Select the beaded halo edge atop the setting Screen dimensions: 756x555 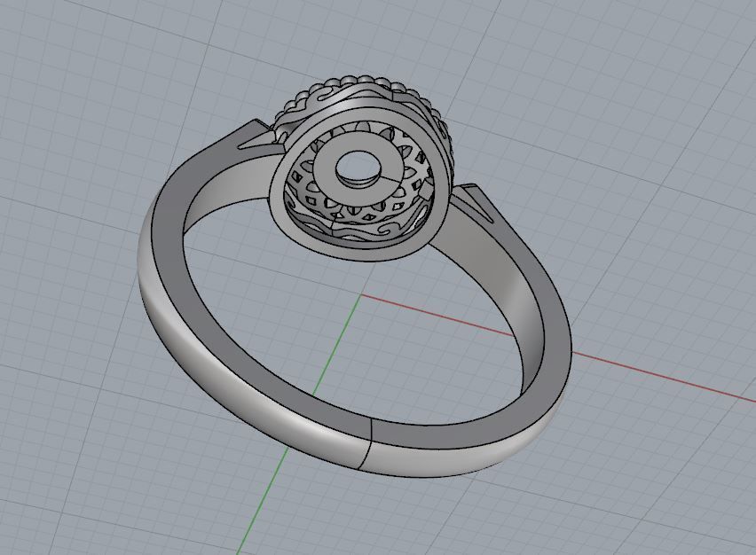(366, 82)
